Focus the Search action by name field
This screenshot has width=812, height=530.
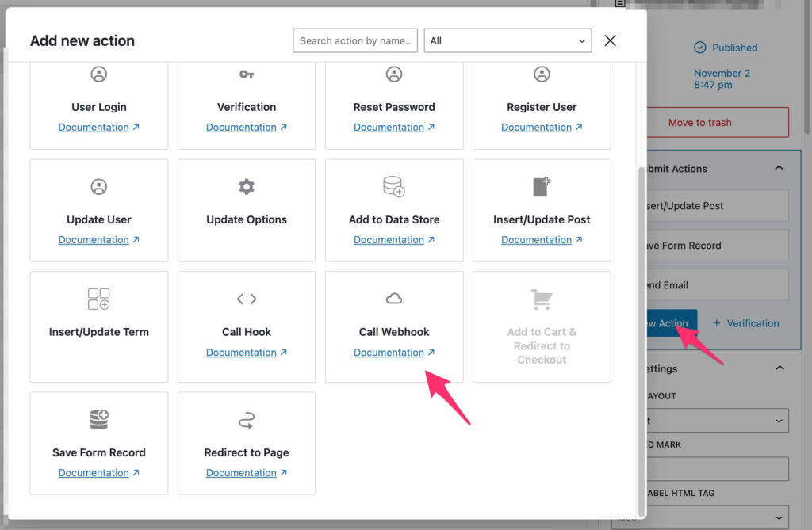coord(355,41)
